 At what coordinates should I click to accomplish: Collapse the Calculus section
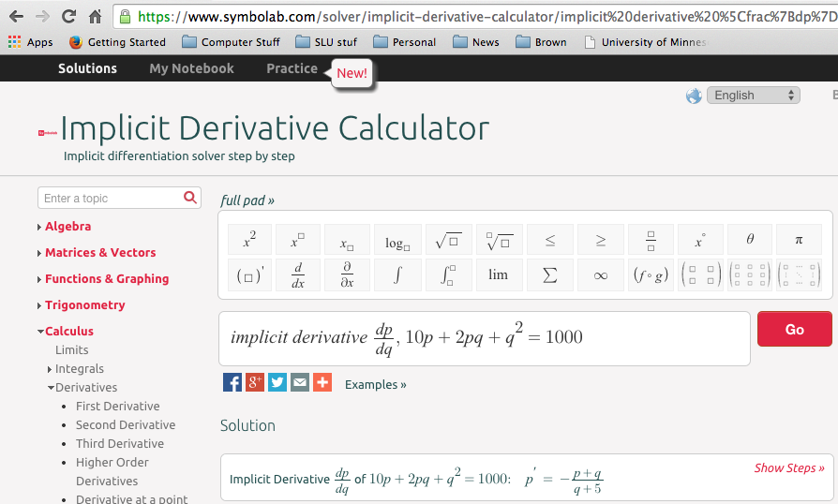click(68, 332)
